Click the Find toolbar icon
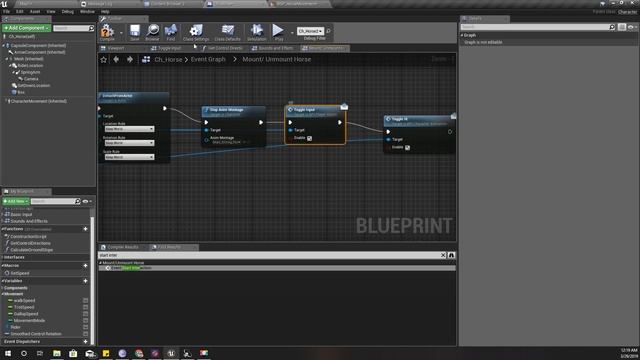This screenshot has height=360, width=640. click(171, 32)
